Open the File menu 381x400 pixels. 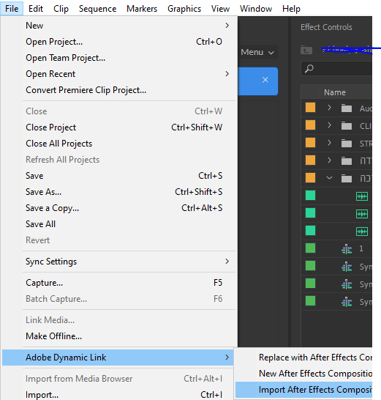pos(12,8)
